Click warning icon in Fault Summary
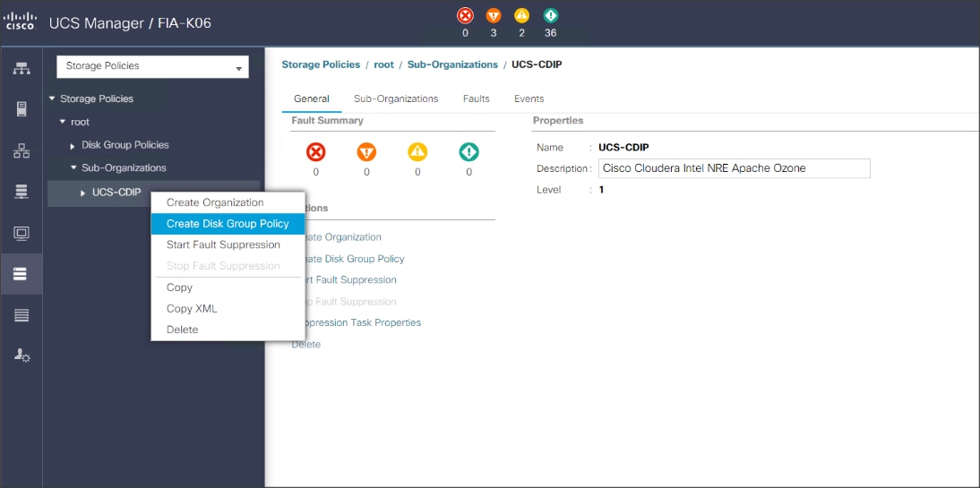 click(x=469, y=152)
